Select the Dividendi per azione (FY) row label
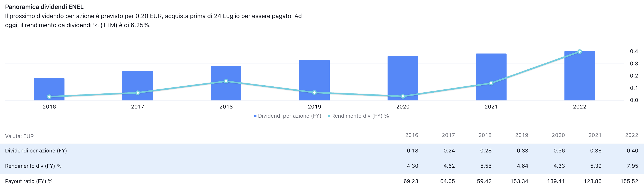Image resolution: width=644 pixels, height=186 pixels. [x=36, y=151]
